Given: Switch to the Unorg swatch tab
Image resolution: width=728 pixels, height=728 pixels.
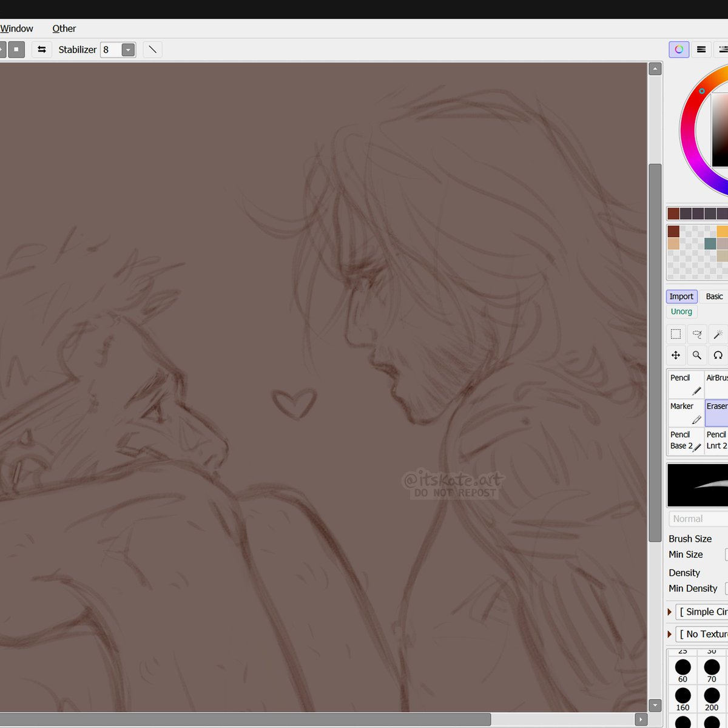Looking at the screenshot, I should (681, 312).
